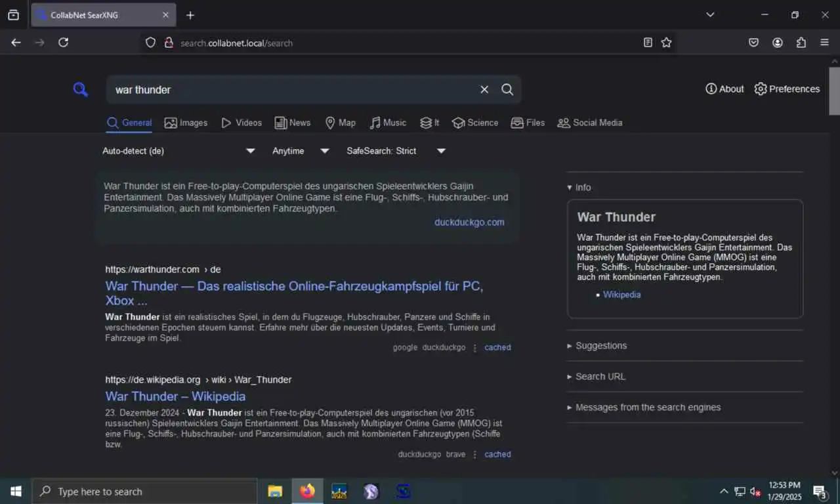Image resolution: width=840 pixels, height=504 pixels.
Task: Open War Thunder official site result title
Action: click(294, 293)
